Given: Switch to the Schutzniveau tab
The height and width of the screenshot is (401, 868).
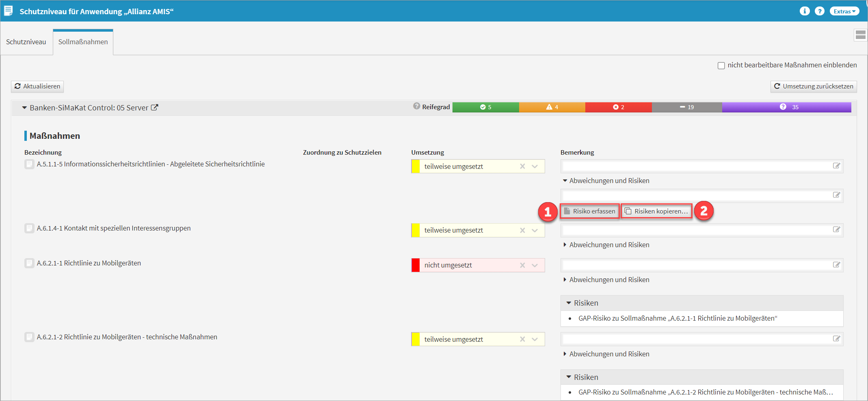Looking at the screenshot, I should pos(26,42).
